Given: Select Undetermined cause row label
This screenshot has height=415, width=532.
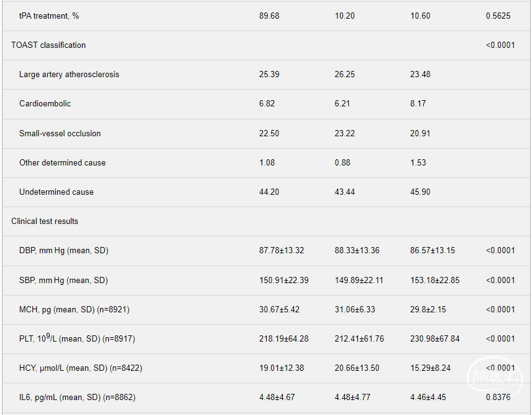Looking at the screenshot, I should coord(57,192).
